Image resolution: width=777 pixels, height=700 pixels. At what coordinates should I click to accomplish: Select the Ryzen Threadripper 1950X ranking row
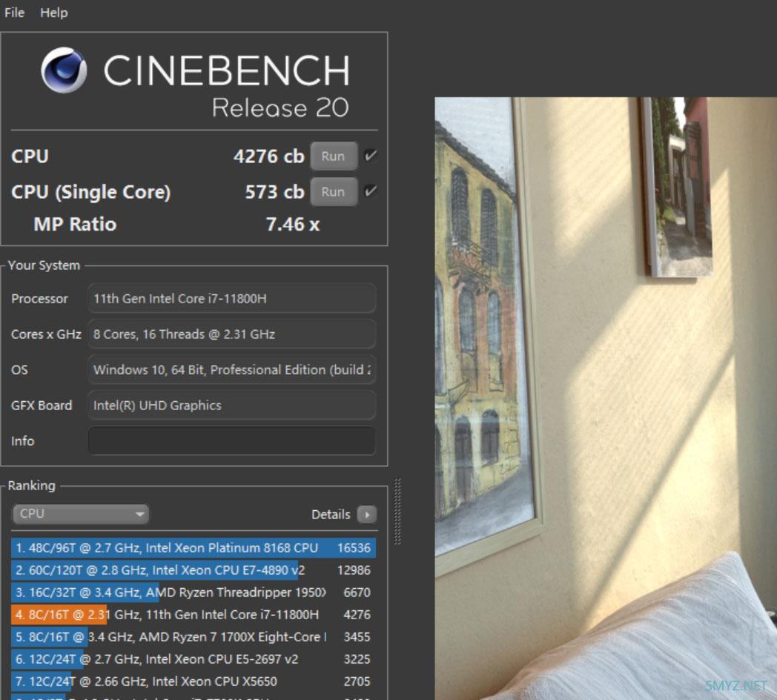pos(193,592)
